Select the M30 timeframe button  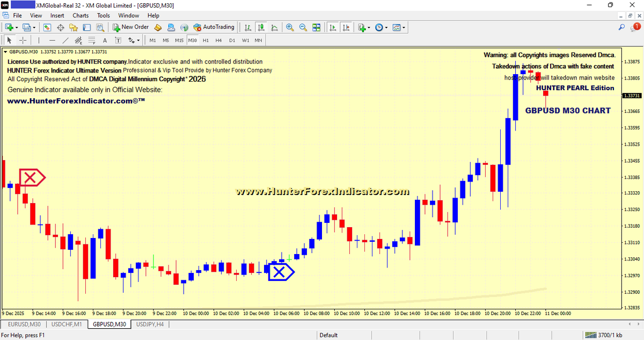pyautogui.click(x=193, y=40)
